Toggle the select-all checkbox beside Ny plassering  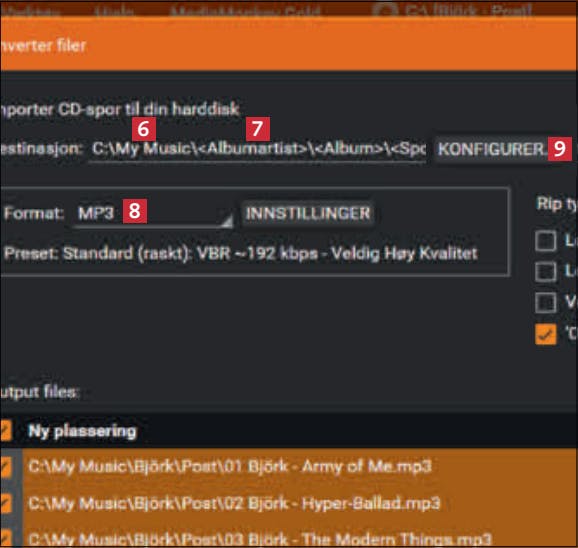(x=5, y=430)
